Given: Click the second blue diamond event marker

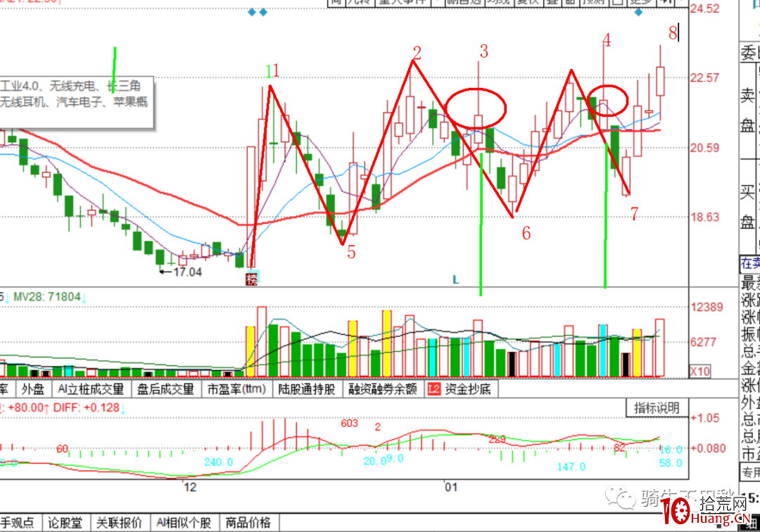Looking at the screenshot, I should coord(263,12).
